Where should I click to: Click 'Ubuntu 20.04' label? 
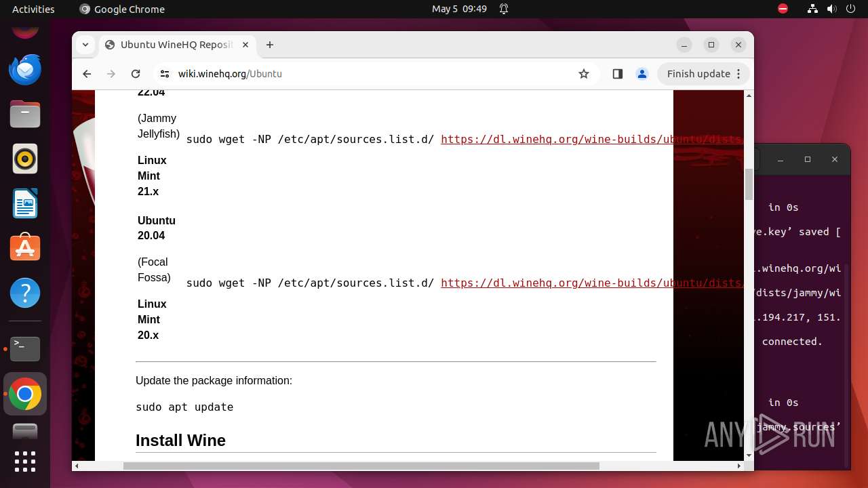point(157,228)
